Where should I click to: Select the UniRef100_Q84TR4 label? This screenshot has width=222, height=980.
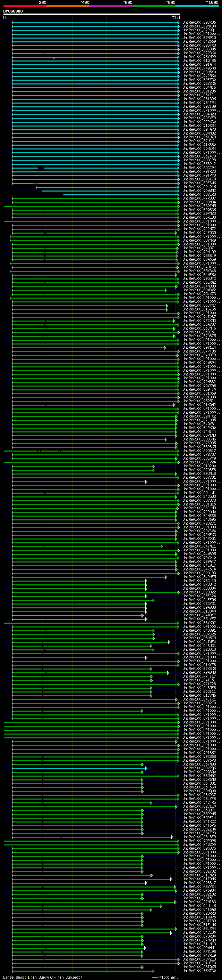click(x=199, y=103)
